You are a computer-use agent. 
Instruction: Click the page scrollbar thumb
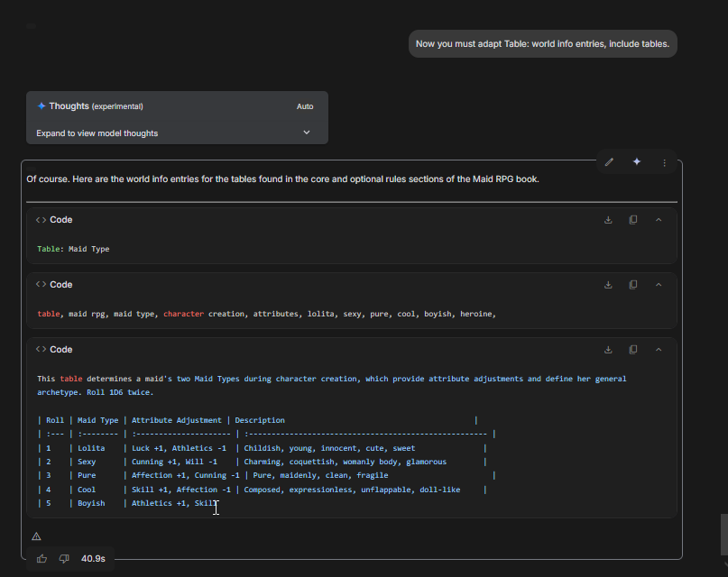pyautogui.click(x=723, y=535)
